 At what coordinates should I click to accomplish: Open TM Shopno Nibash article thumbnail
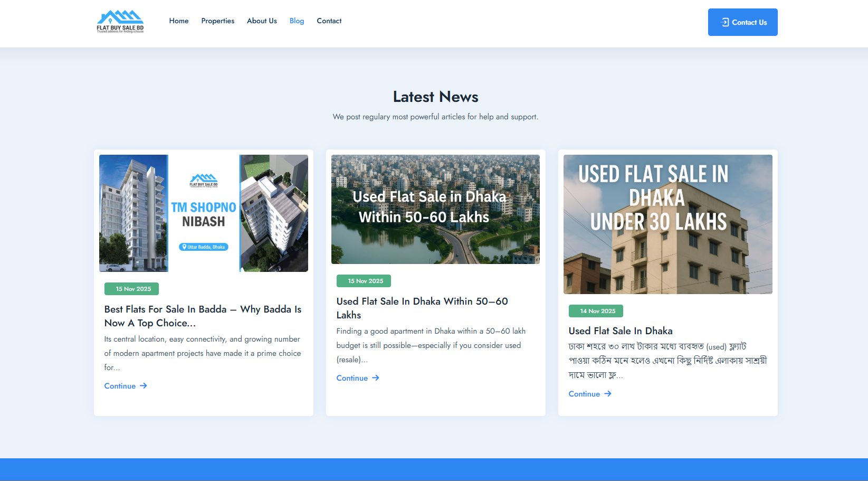click(204, 213)
